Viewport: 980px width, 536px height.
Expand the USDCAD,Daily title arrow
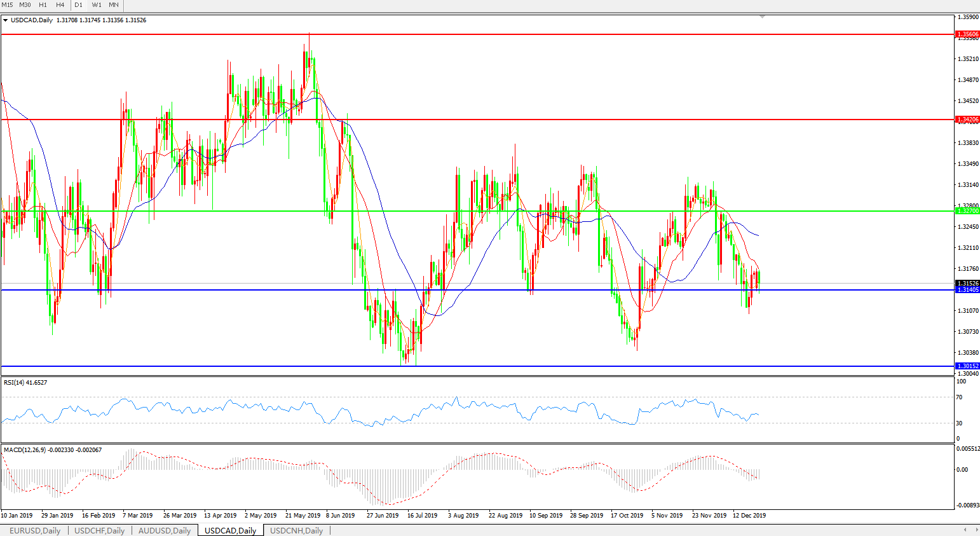[6, 20]
